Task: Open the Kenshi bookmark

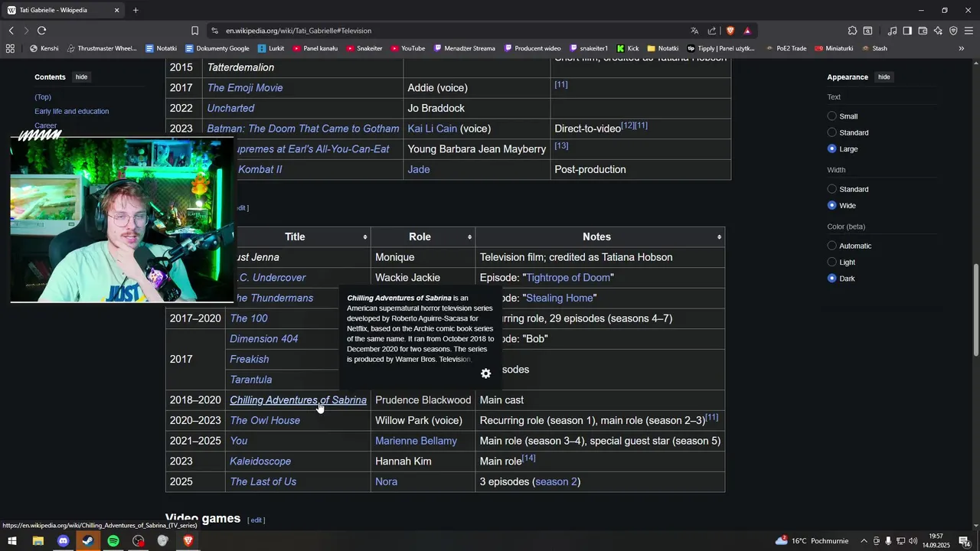Action: [x=44, y=48]
